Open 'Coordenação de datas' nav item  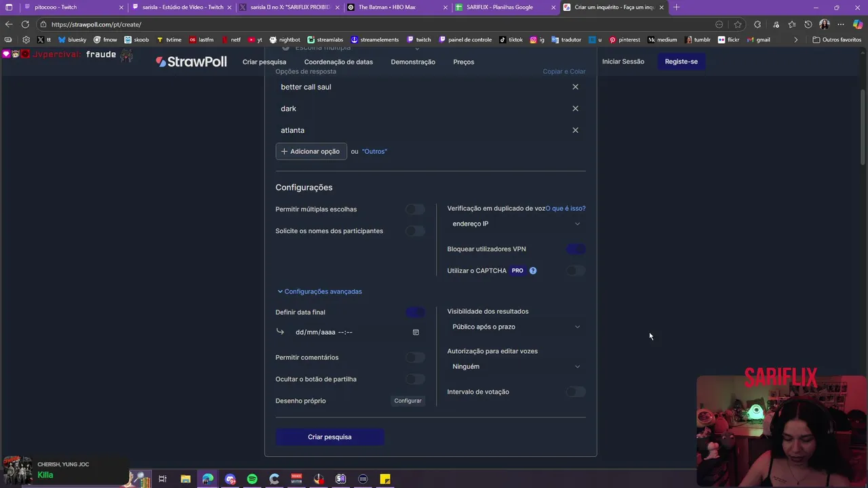coord(338,62)
